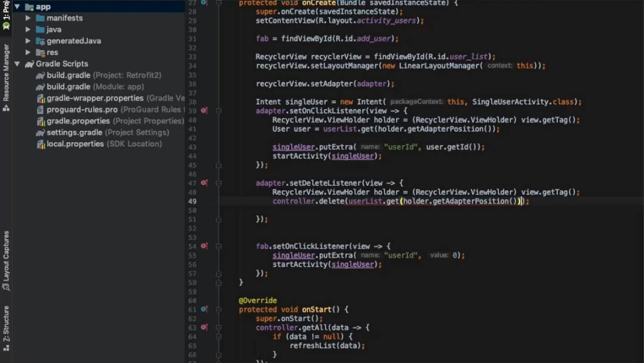Click the fold end marker at line 51
Image resolution: width=644 pixels, height=363 pixels.
(x=219, y=219)
